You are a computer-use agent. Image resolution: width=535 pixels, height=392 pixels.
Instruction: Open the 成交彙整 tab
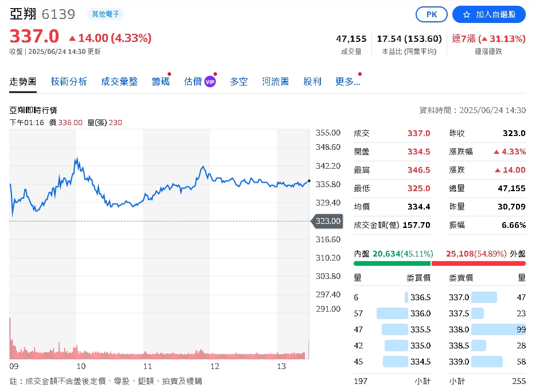tap(119, 81)
